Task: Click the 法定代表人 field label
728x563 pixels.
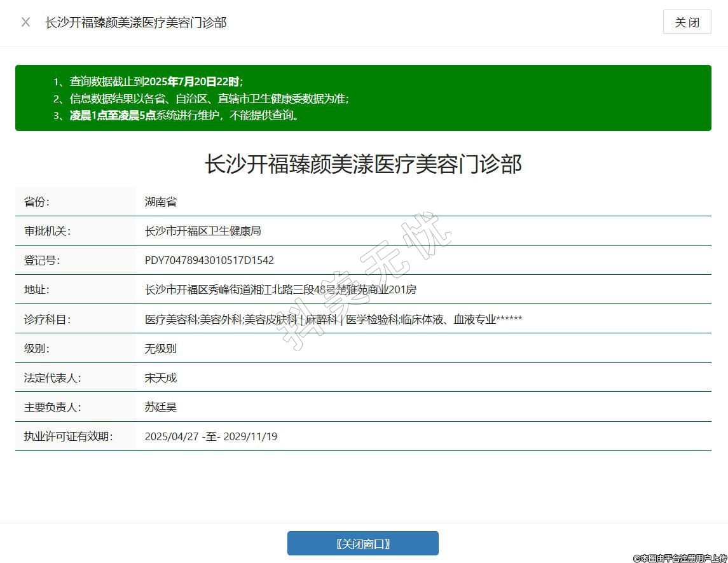Action: 52,378
